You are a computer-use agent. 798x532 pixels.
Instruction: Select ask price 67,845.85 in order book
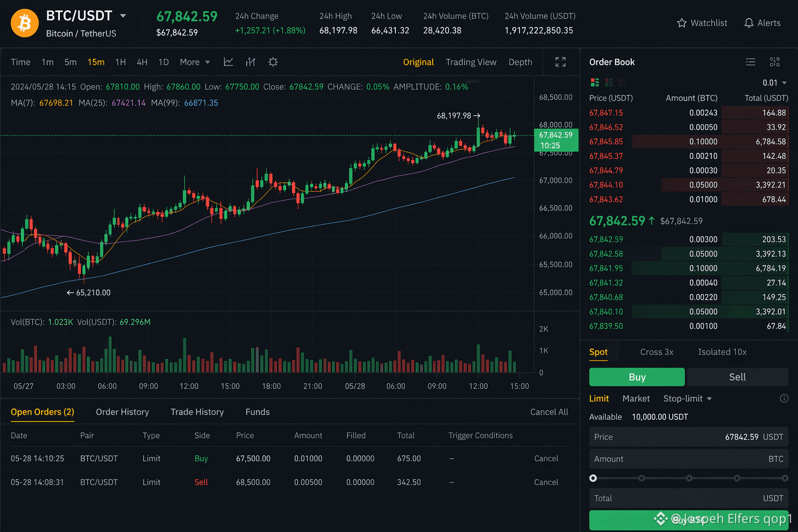point(606,141)
